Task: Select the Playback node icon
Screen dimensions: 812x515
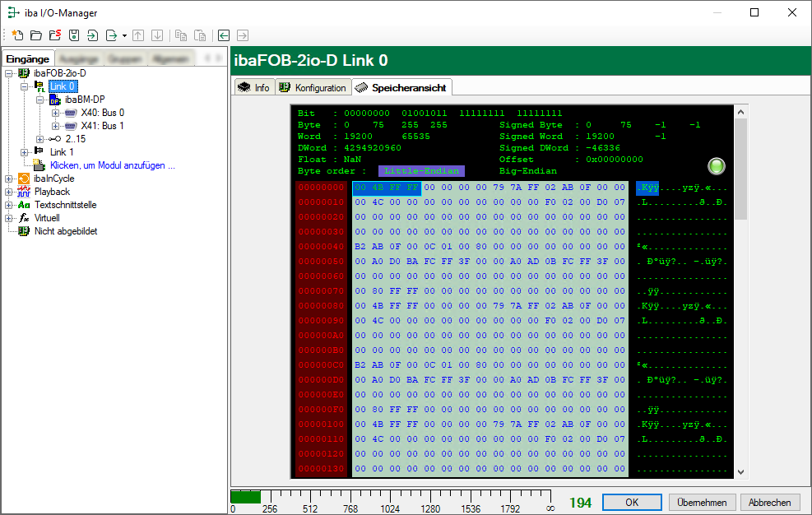Action: coord(24,192)
